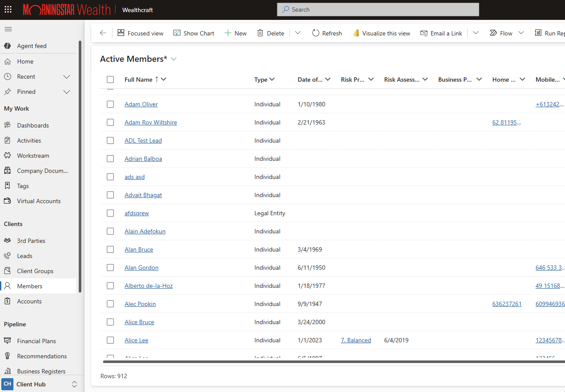Click the Dashboards icon in sidebar
565x392 pixels.
(7, 125)
